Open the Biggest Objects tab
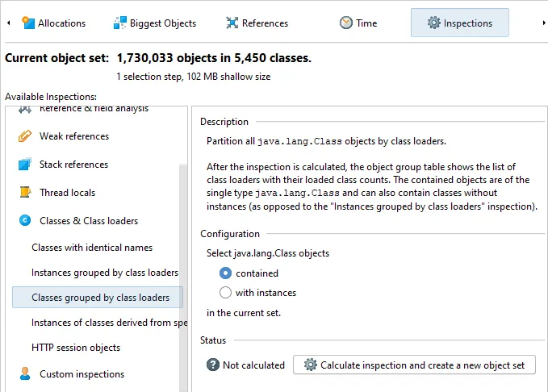 pos(155,23)
